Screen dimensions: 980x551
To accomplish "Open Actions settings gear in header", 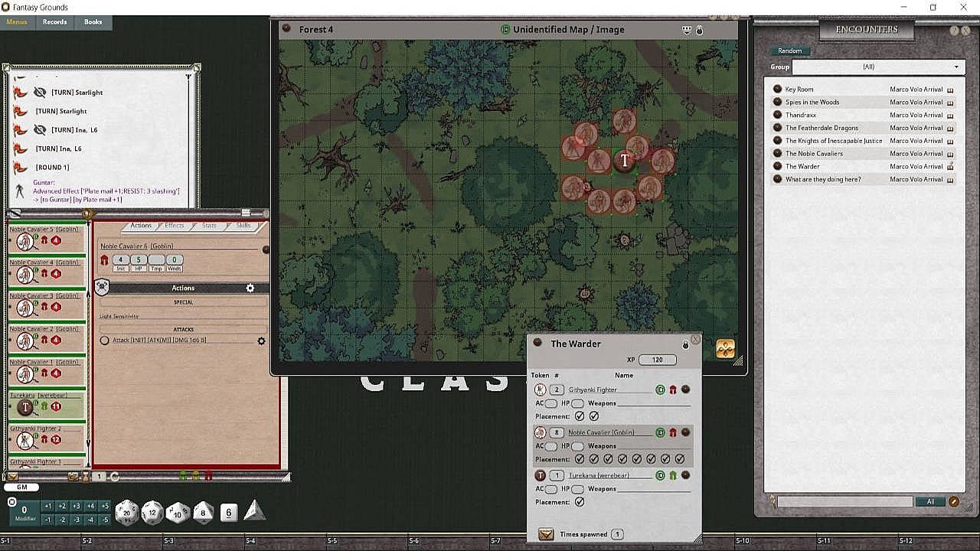I will [250, 288].
